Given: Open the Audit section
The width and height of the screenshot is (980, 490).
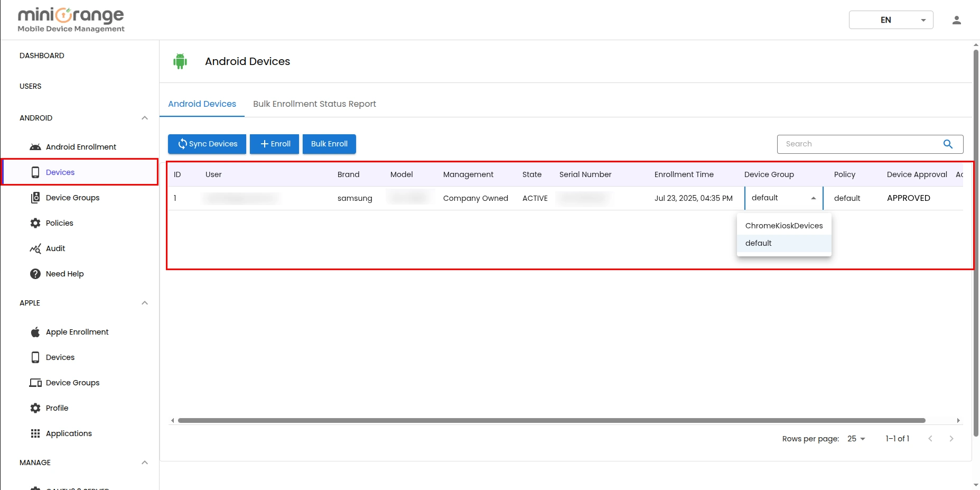Looking at the screenshot, I should coord(55,248).
